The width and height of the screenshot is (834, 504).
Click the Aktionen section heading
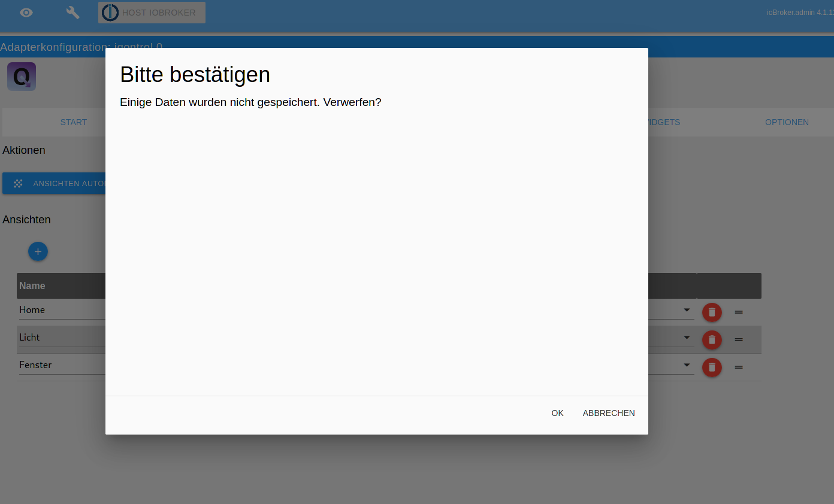[24, 150]
